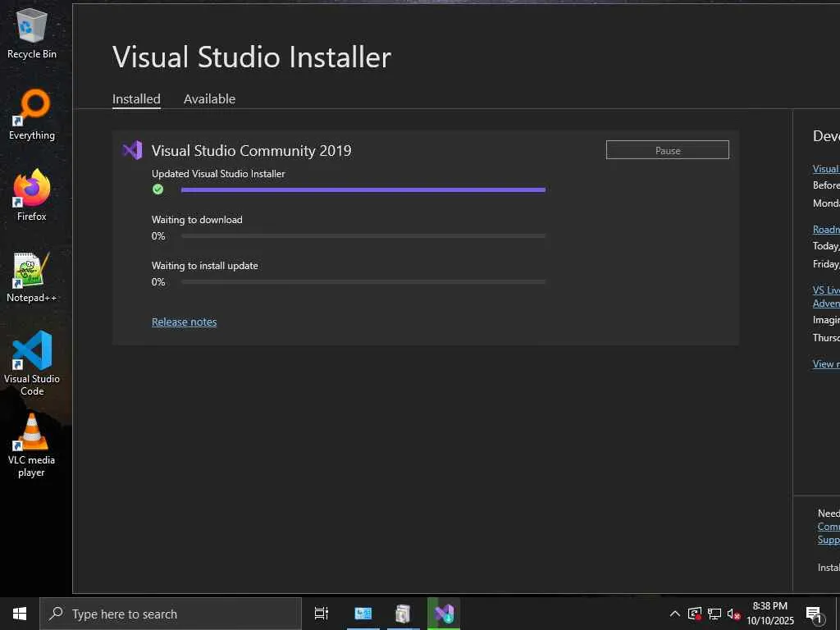Click the Updated Visual Studio Installer status text
The image size is (840, 630).
tap(218, 174)
